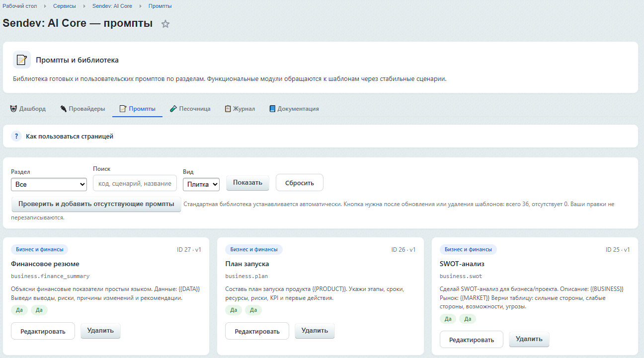Open 'Sendev: AI Core' breadcrumb link
The height and width of the screenshot is (358, 644).
click(112, 6)
